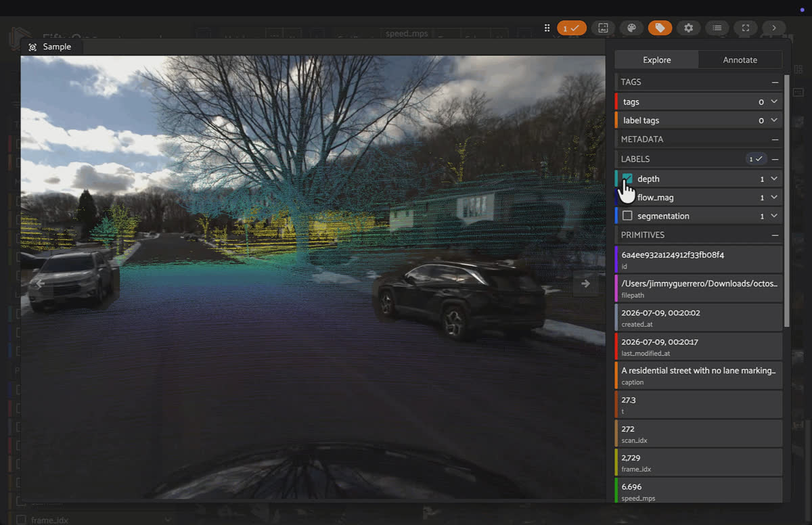Collapse the METADATA section
812x525 pixels.
775,139
